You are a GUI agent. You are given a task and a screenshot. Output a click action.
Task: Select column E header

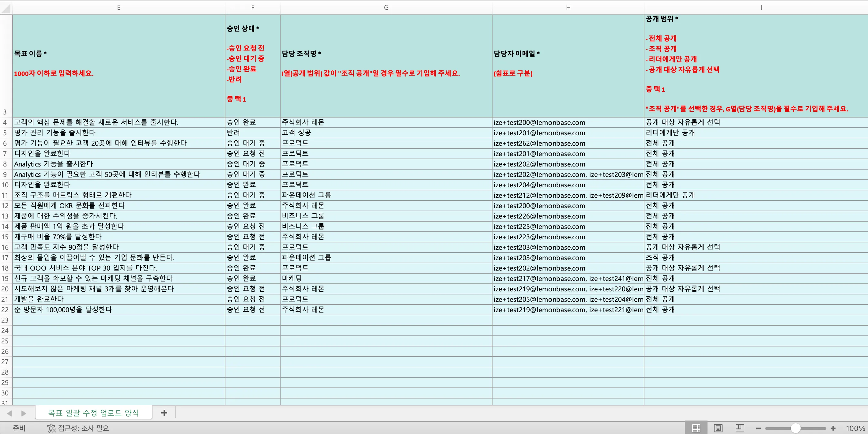click(x=119, y=7)
